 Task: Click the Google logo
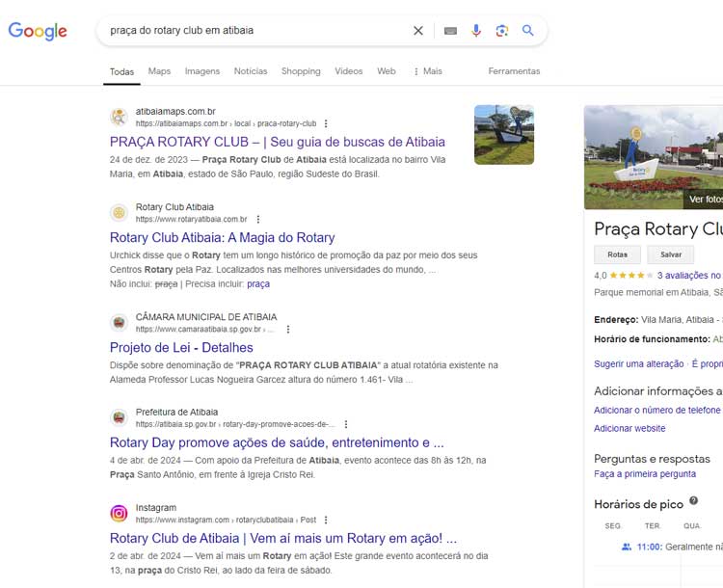click(38, 31)
